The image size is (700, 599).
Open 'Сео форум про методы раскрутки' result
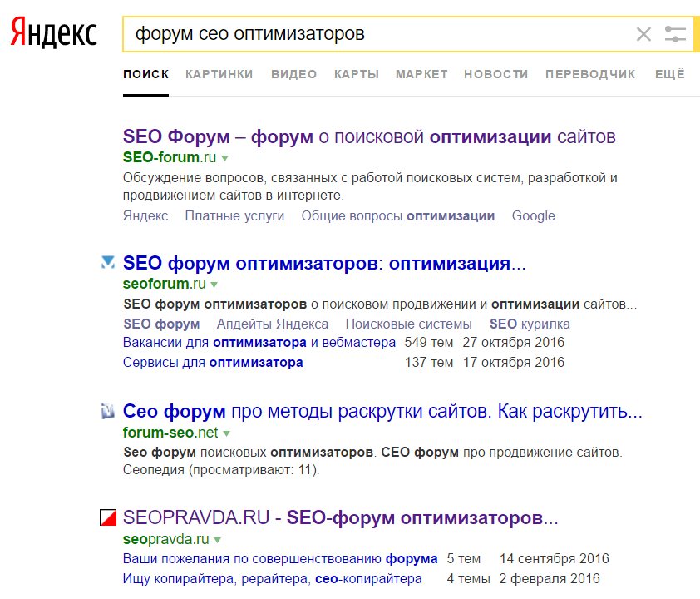382,411
